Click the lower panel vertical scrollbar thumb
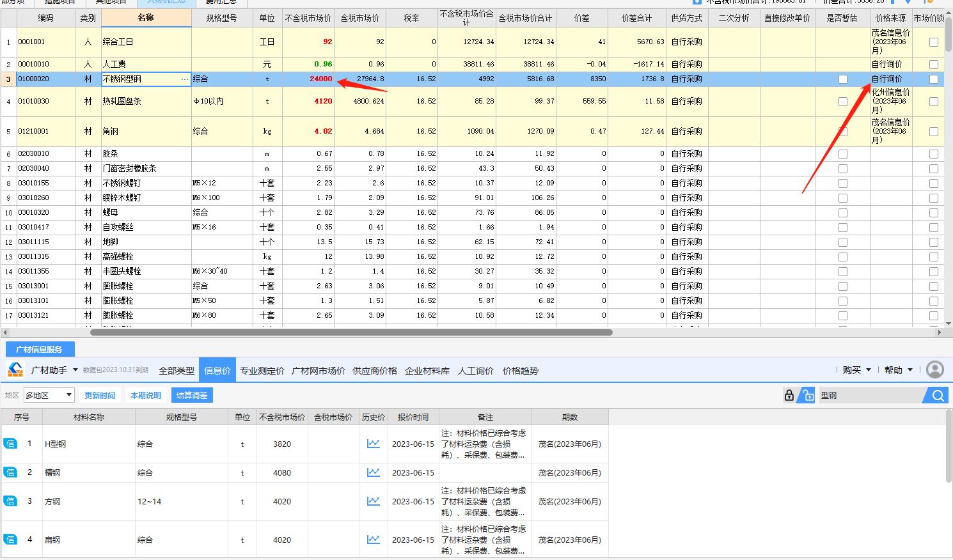The width and height of the screenshot is (953, 560). pyautogui.click(x=949, y=446)
